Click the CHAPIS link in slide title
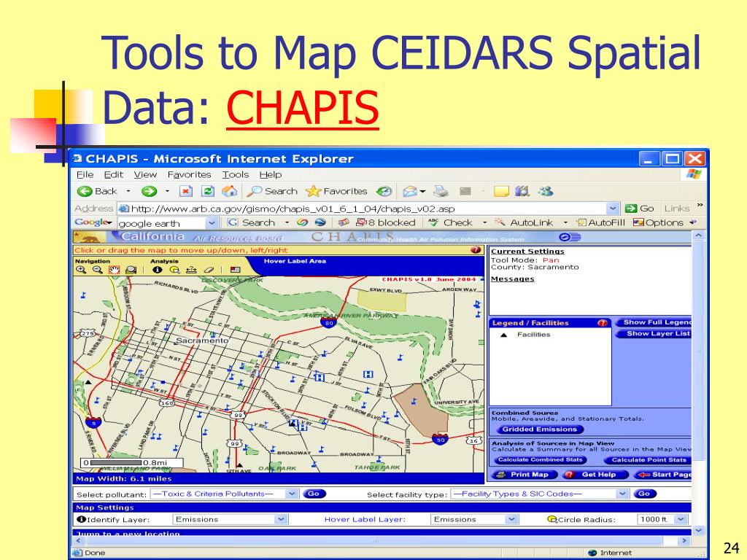 coord(303,108)
